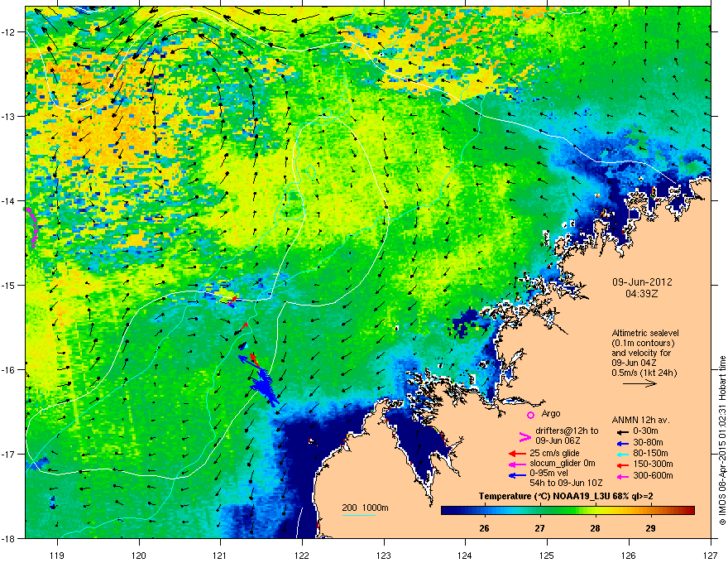Screen dimensions: 728x563
Task: Click the '54h to 09-Jun 10Z' label
Action: (566, 483)
